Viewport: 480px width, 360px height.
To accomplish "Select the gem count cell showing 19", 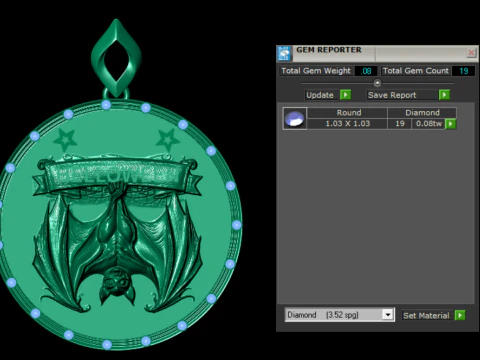I will 399,124.
